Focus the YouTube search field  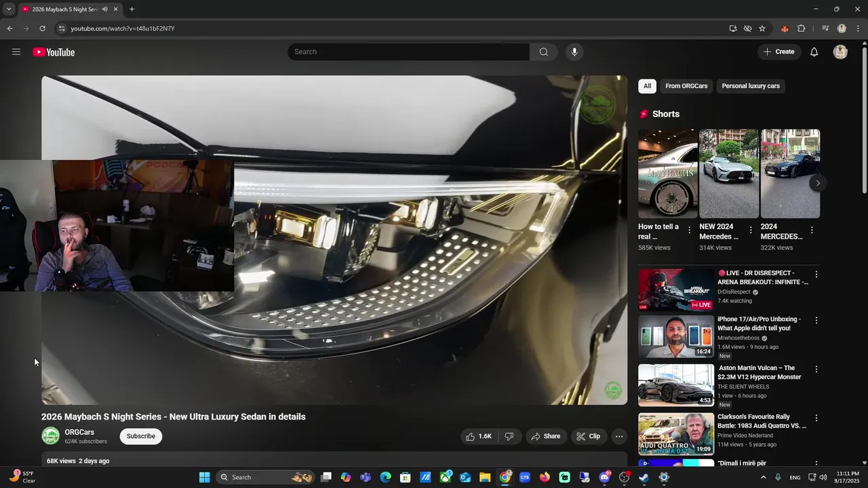pos(409,52)
